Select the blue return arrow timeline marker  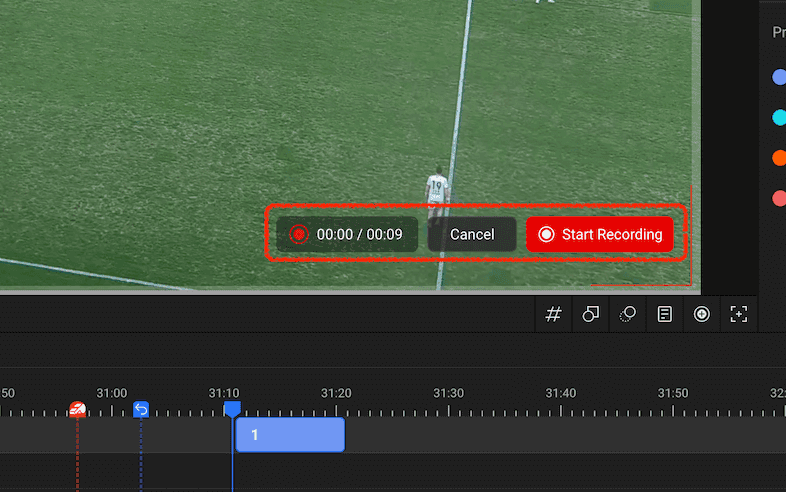click(x=141, y=409)
